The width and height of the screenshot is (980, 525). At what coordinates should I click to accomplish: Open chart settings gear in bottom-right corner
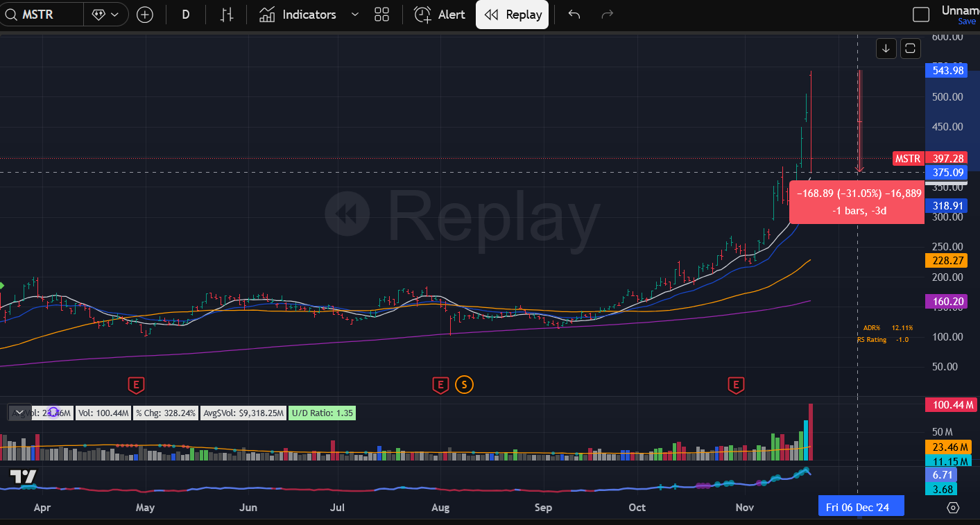(953, 508)
